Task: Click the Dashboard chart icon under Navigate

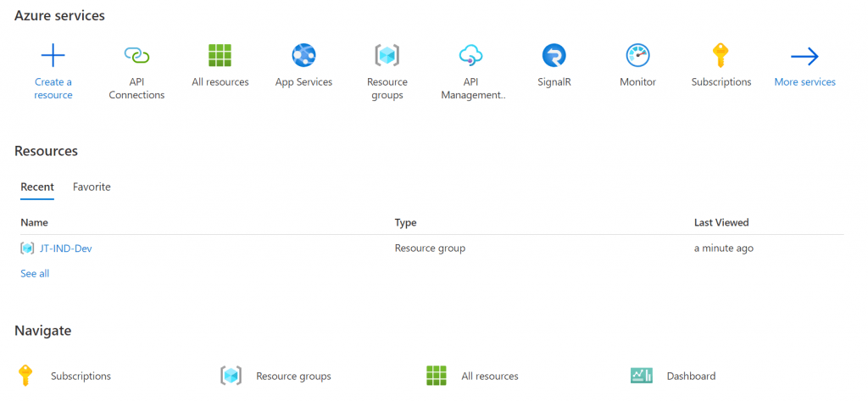Action: pyautogui.click(x=642, y=376)
